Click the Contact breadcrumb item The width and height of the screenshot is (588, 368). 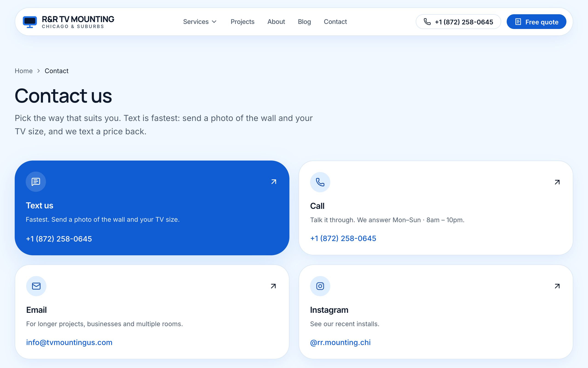pyautogui.click(x=57, y=71)
